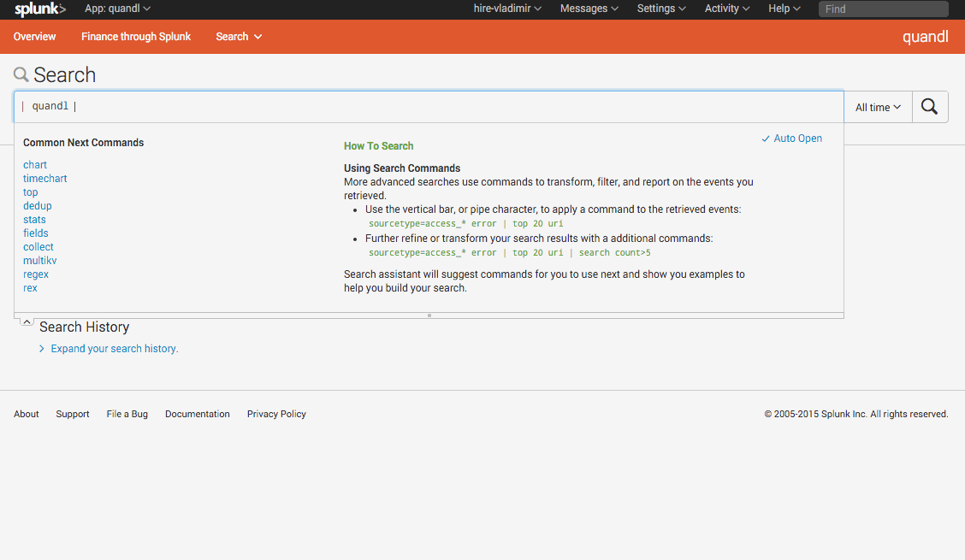The height and width of the screenshot is (560, 965).
Task: Open the Settings dropdown
Action: pyautogui.click(x=661, y=9)
